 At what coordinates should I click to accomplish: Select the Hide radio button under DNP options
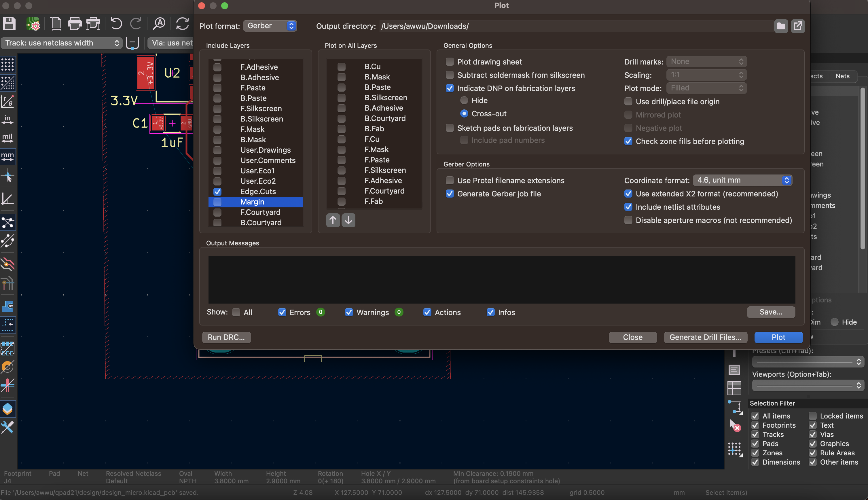tap(464, 100)
